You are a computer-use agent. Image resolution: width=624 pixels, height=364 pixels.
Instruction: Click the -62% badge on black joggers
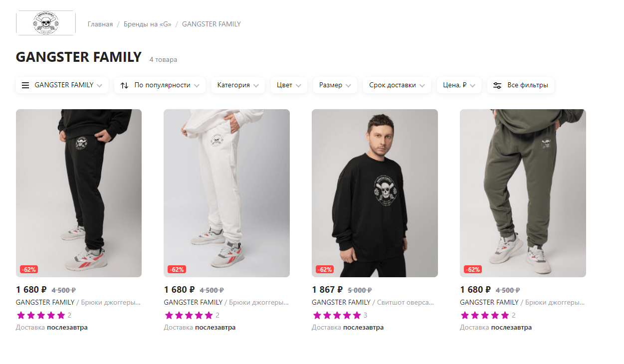click(29, 270)
